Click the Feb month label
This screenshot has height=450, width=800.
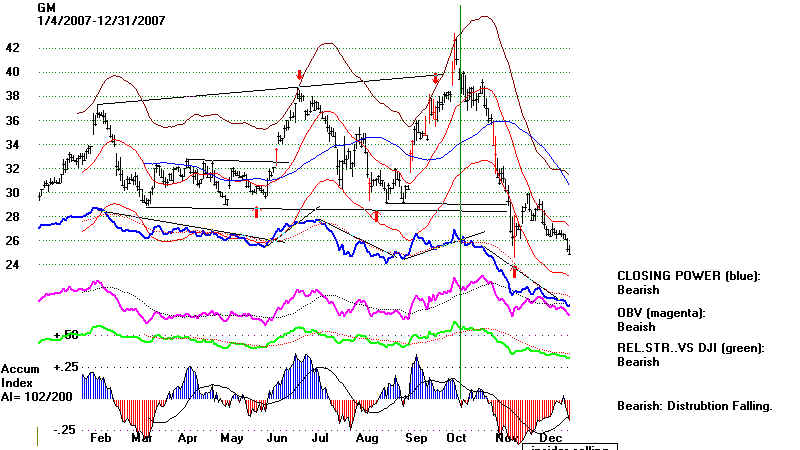pyautogui.click(x=101, y=438)
